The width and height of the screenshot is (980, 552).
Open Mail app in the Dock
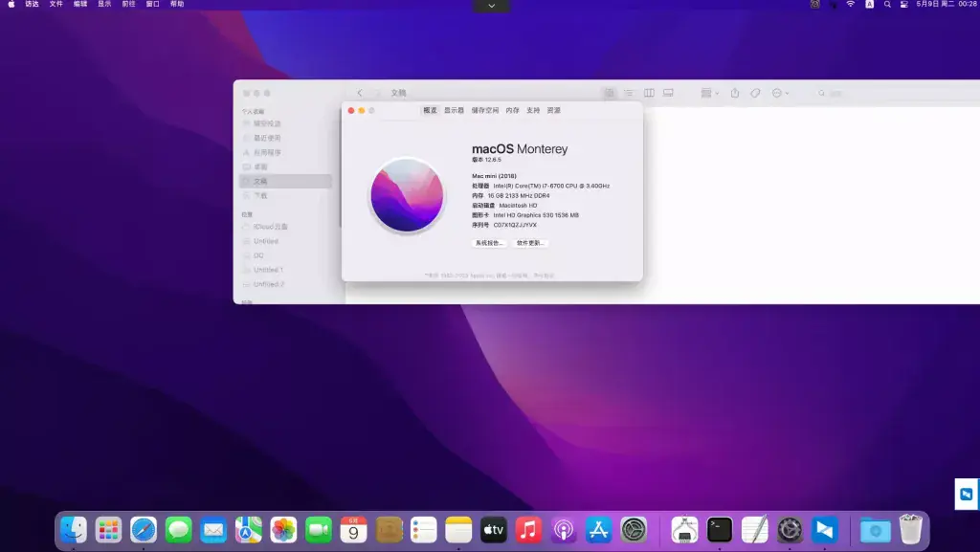point(213,530)
